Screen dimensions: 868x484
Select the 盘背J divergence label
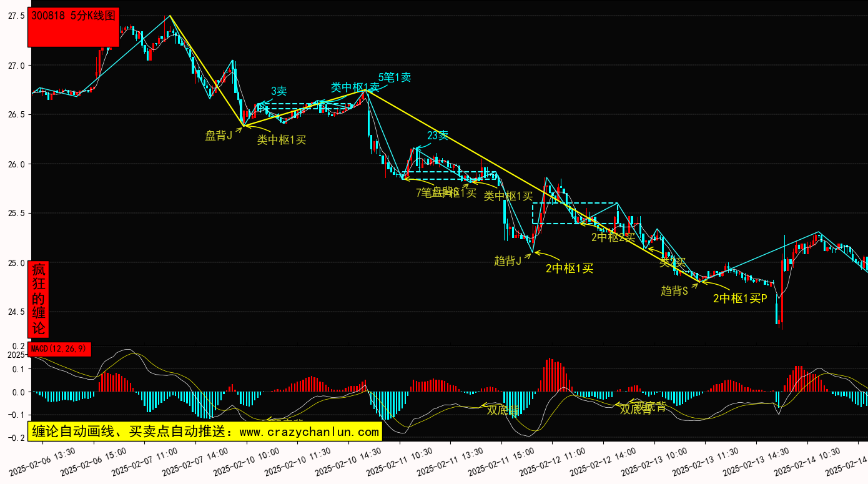coord(219,136)
